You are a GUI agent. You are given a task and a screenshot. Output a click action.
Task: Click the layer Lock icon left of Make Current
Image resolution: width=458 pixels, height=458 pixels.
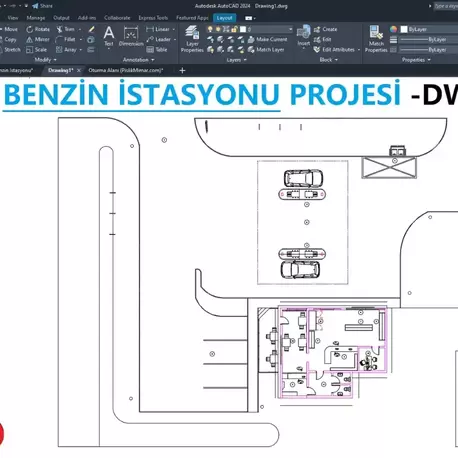coord(241,40)
